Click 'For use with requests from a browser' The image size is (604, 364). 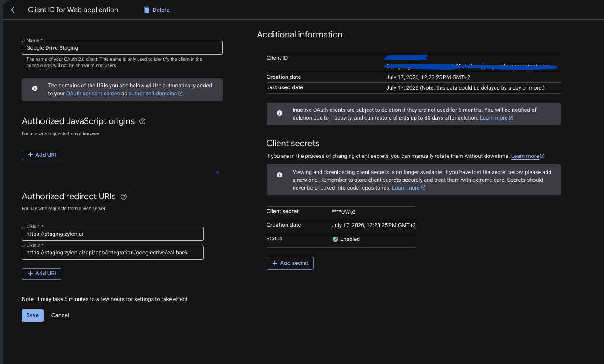(x=61, y=134)
